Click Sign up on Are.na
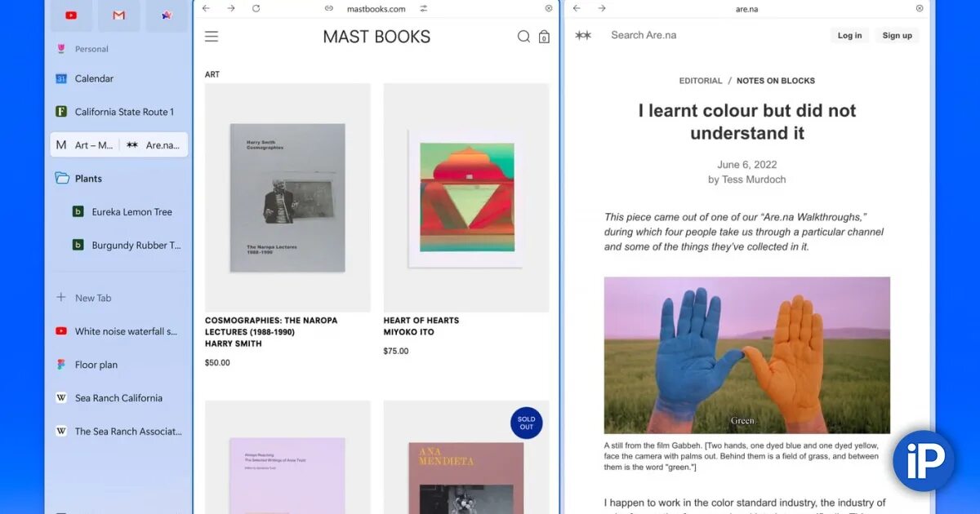The height and width of the screenshot is (514, 980). coord(897,35)
